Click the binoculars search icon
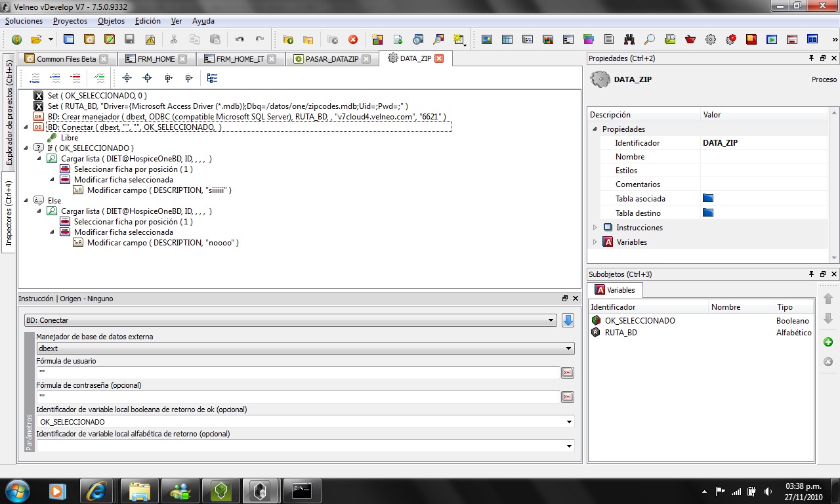 [629, 39]
